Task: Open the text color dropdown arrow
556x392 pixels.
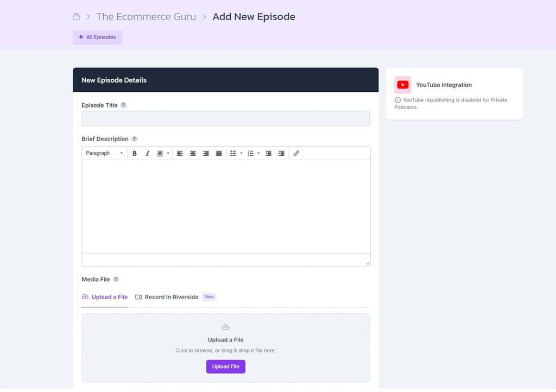Action: tap(168, 153)
